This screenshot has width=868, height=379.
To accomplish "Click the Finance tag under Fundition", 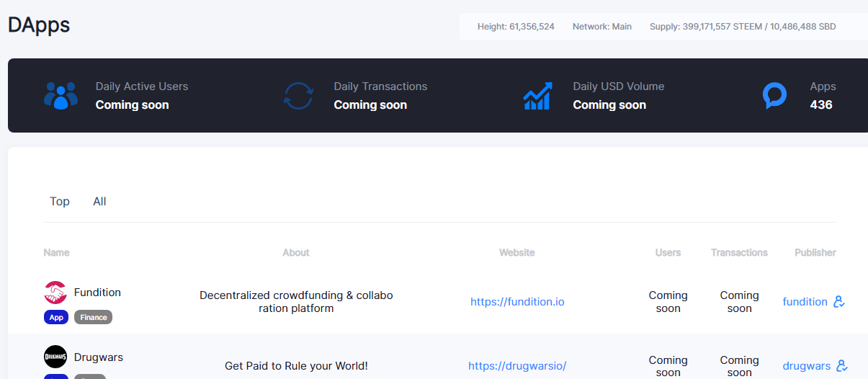I will (94, 317).
